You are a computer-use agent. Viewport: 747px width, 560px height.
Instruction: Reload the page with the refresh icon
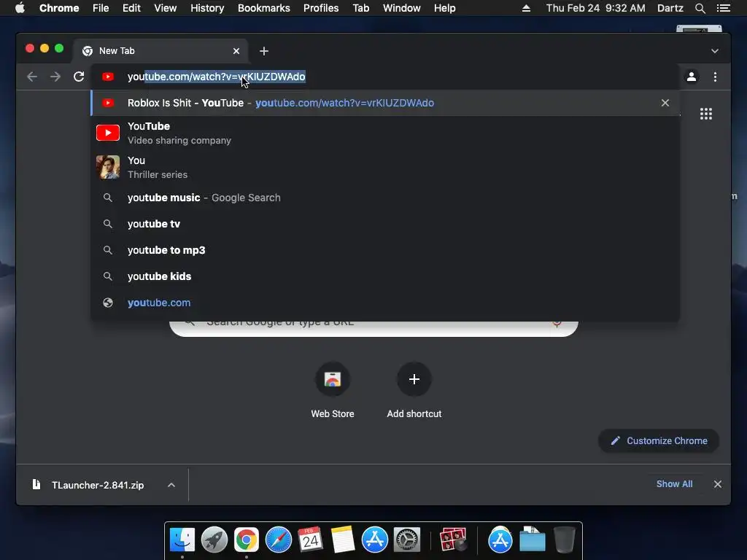79,77
